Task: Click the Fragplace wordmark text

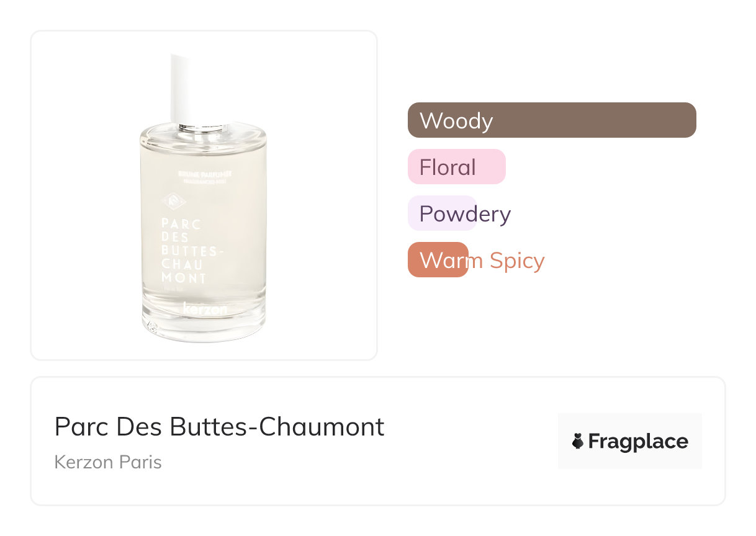Action: [x=637, y=441]
